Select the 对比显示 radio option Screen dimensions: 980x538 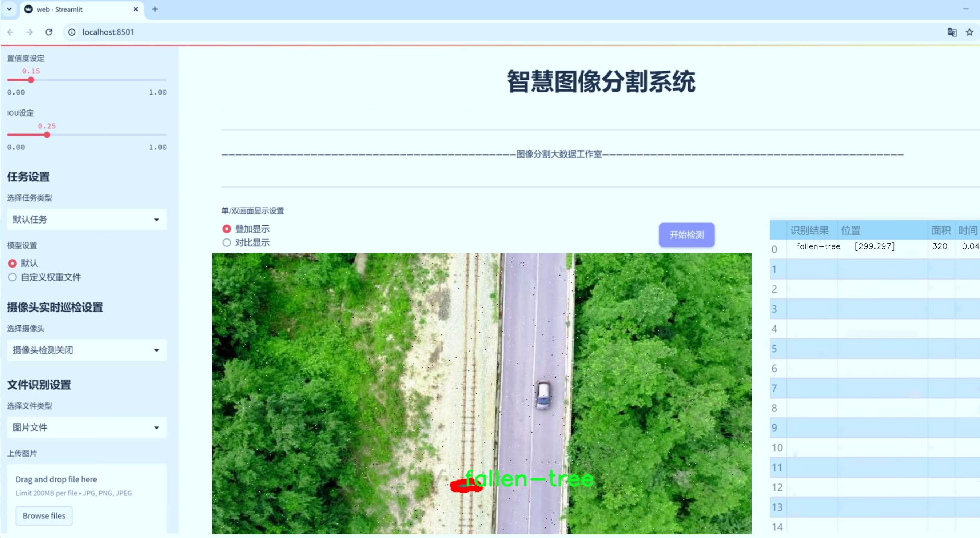coord(247,242)
